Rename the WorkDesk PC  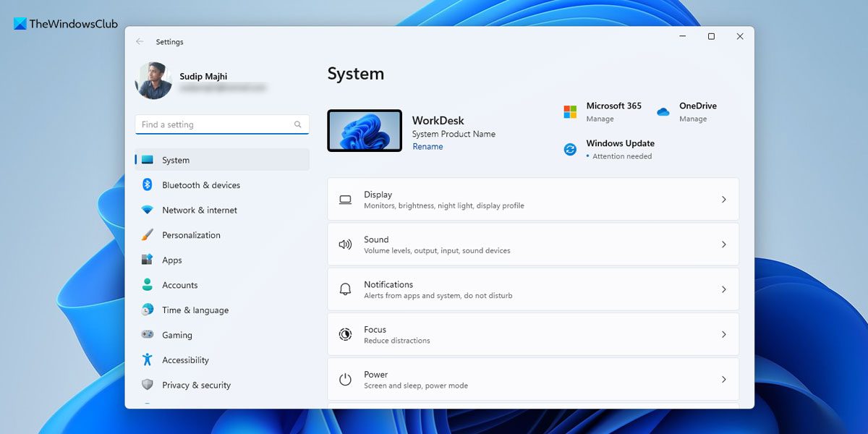pyautogui.click(x=427, y=147)
